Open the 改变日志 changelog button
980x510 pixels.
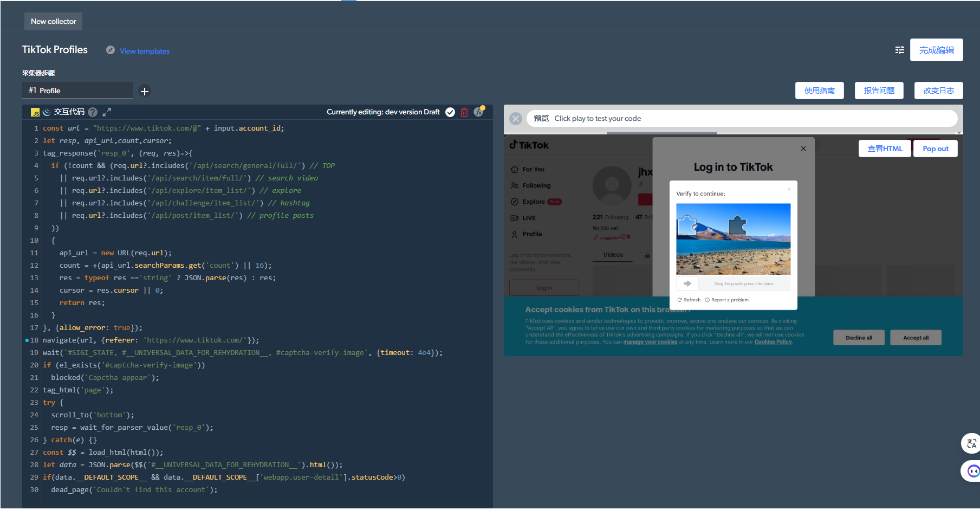[x=938, y=91]
